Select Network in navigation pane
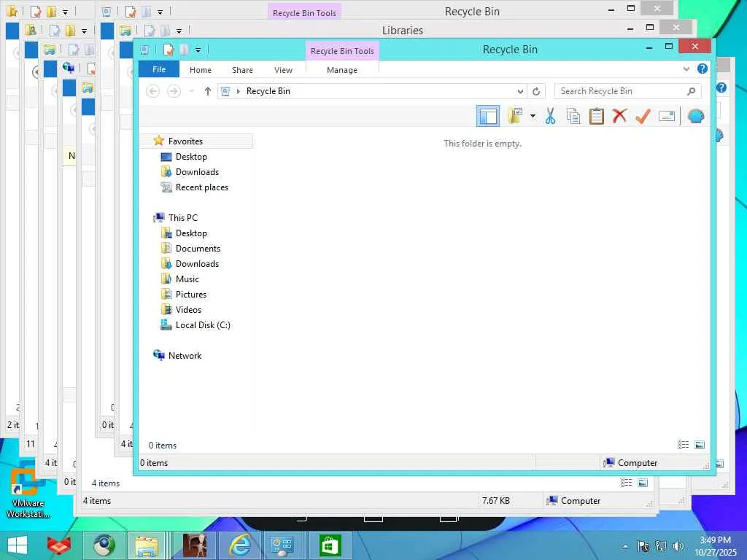This screenshot has height=560, width=747. tap(185, 355)
